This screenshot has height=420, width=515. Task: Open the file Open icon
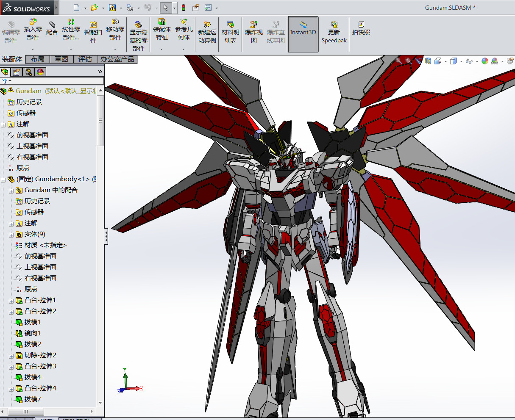click(94, 8)
